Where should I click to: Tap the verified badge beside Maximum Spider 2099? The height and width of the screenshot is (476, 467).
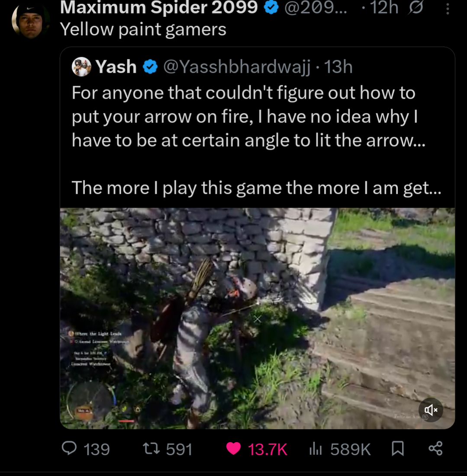click(271, 7)
